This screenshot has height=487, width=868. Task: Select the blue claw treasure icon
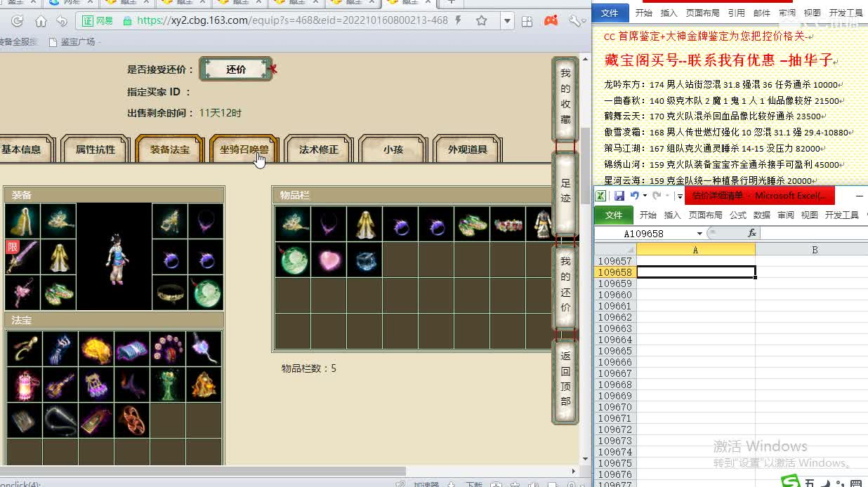click(60, 348)
